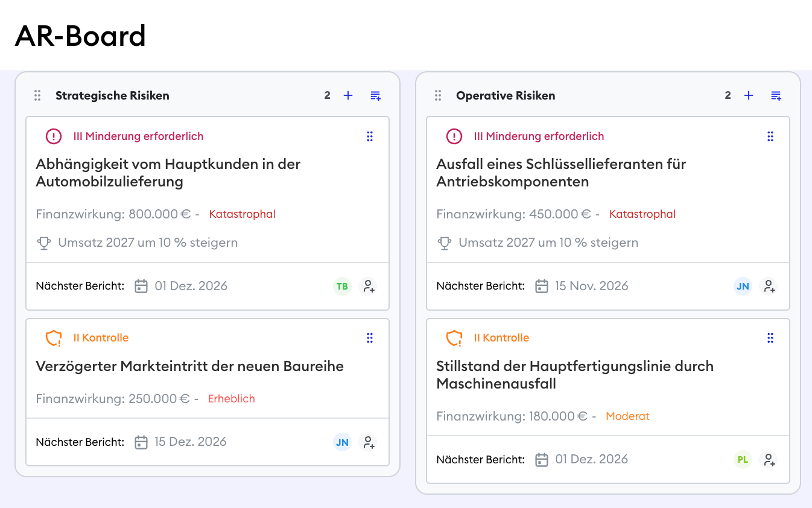Open the card titled Verzögerter Markteintritt der neuen Baureihe
The image size is (812, 508).
click(190, 366)
